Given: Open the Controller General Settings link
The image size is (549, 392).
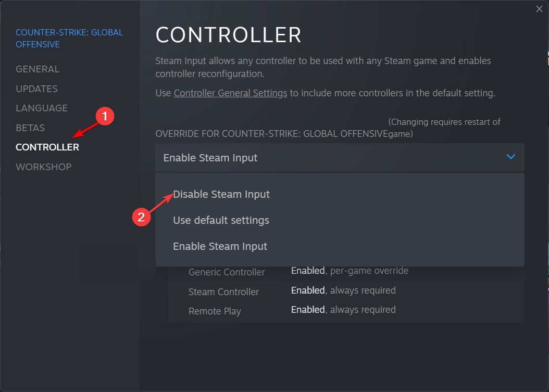Looking at the screenshot, I should 230,93.
